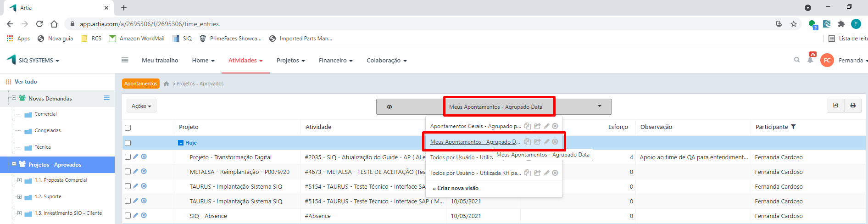Open Novas Demandas list options icon
The width and height of the screenshot is (868, 224).
coord(106,98)
